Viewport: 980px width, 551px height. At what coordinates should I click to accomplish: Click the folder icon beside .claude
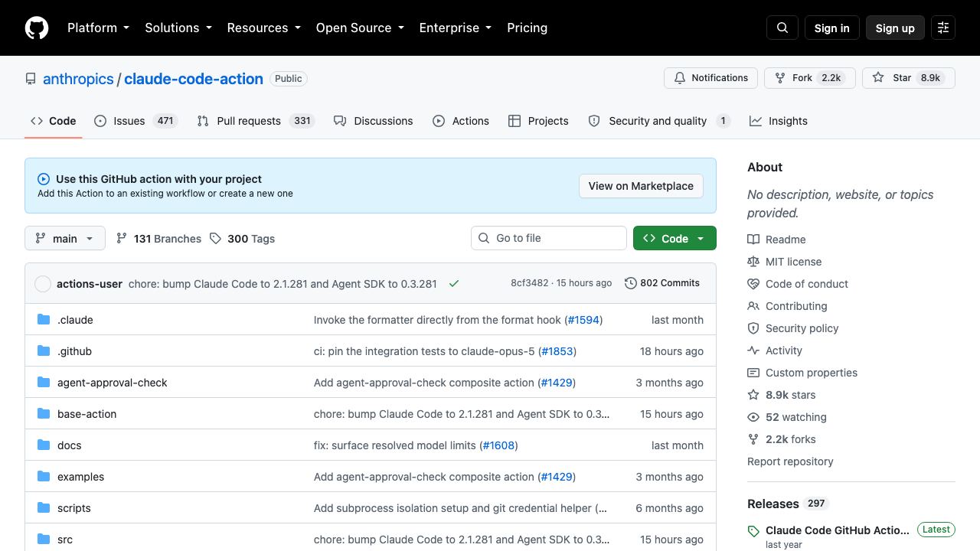pyautogui.click(x=44, y=320)
